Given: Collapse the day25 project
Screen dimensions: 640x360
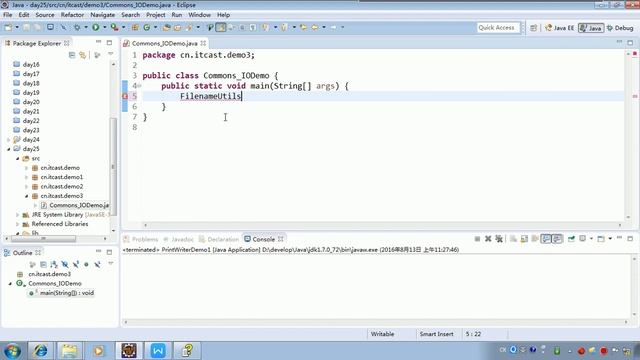Looking at the screenshot, I should pyautogui.click(x=9, y=149).
